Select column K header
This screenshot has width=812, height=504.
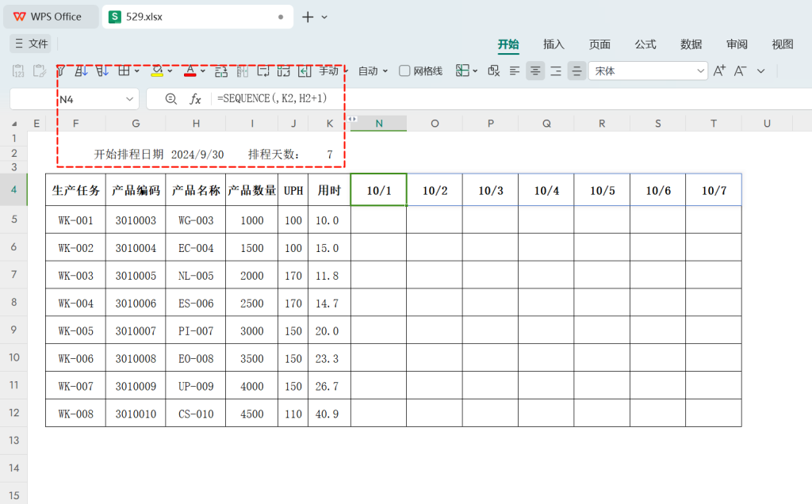pos(330,123)
